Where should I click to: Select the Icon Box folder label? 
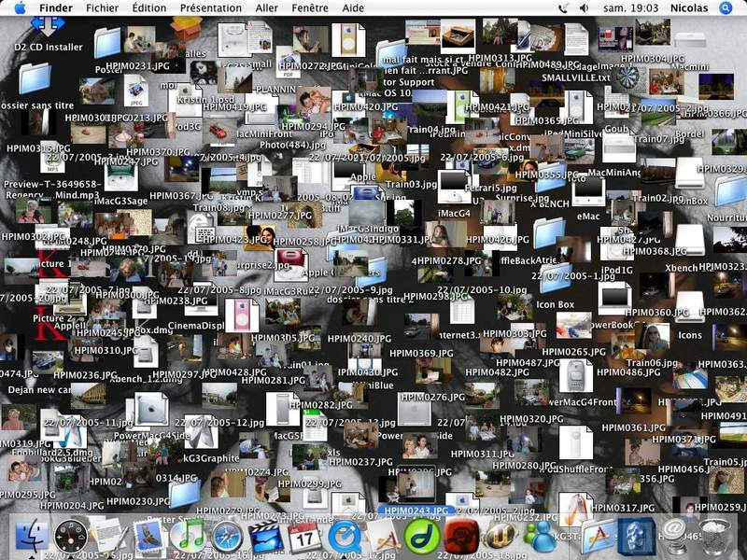(555, 304)
